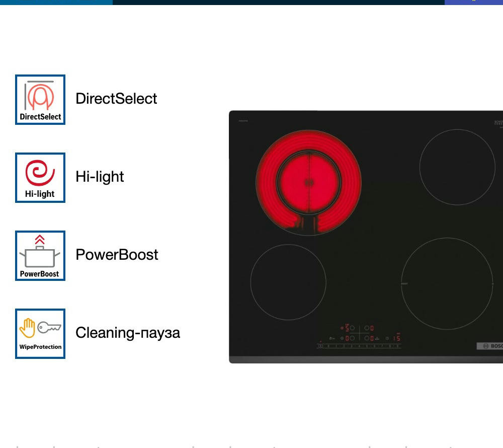Click the bottom-left cooking zone circle
The width and height of the screenshot is (503, 448).
point(288,282)
